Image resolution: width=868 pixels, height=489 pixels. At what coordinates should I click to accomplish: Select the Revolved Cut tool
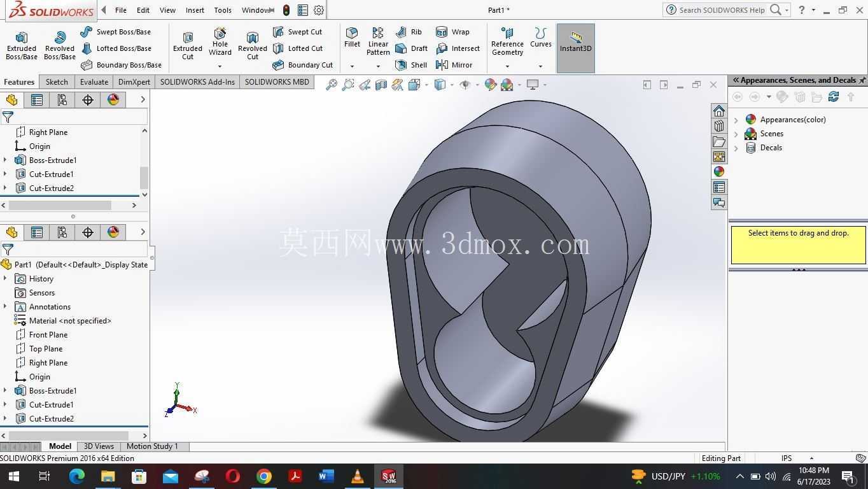coord(253,46)
